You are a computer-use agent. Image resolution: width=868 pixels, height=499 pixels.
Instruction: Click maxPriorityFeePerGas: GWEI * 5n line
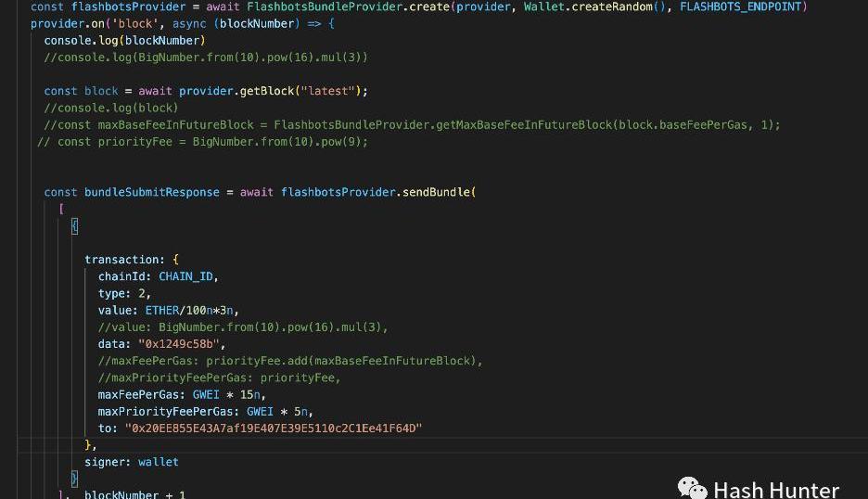(205, 412)
